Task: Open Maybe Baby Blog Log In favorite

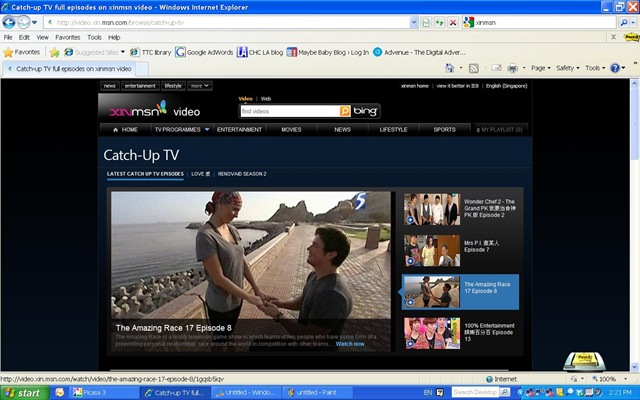Action: (328, 52)
